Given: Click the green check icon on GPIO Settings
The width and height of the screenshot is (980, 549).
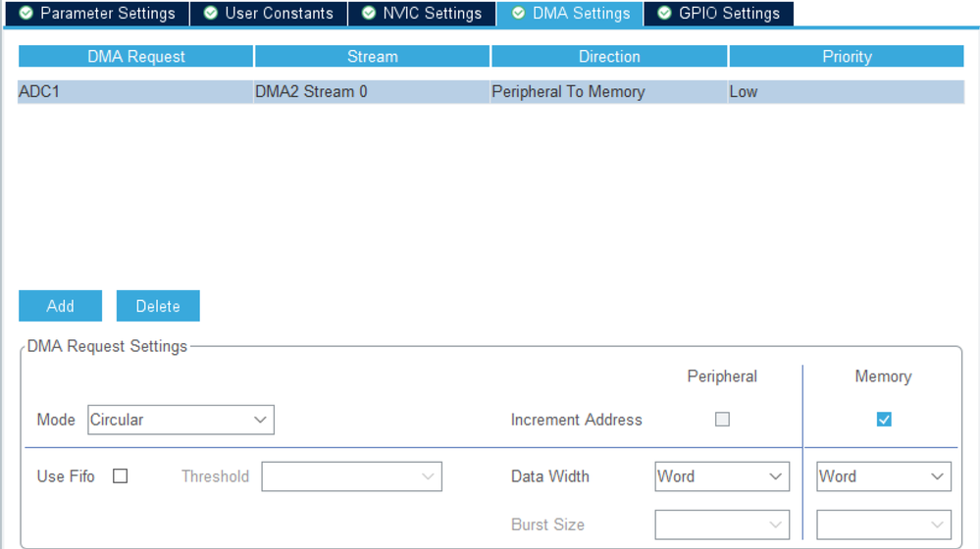Looking at the screenshot, I should [664, 13].
